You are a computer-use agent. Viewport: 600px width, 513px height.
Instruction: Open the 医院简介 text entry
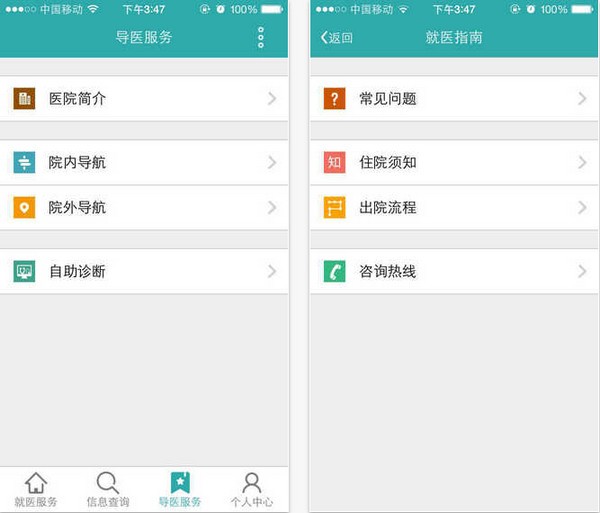[77, 99]
